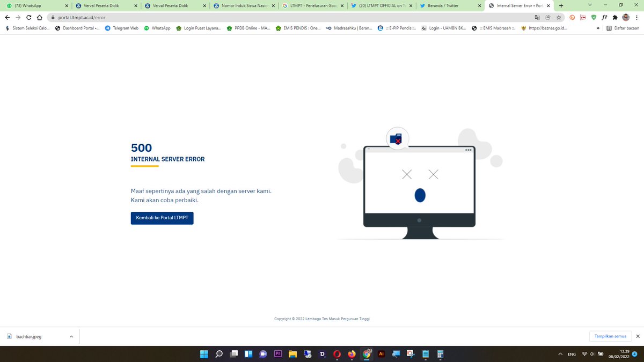
Task: Close the Beranda / Twitter tab
Action: point(480,5)
